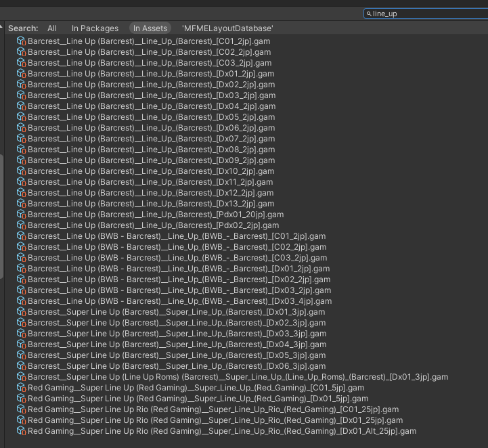This screenshot has width=488, height=448.
Task: Click asset icon for Line Up (Barcrest) [Dx06_2jp].gam
Action: [x=21, y=128]
